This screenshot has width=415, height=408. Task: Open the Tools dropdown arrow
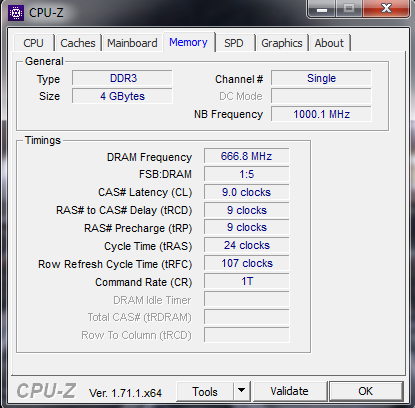coord(242,391)
